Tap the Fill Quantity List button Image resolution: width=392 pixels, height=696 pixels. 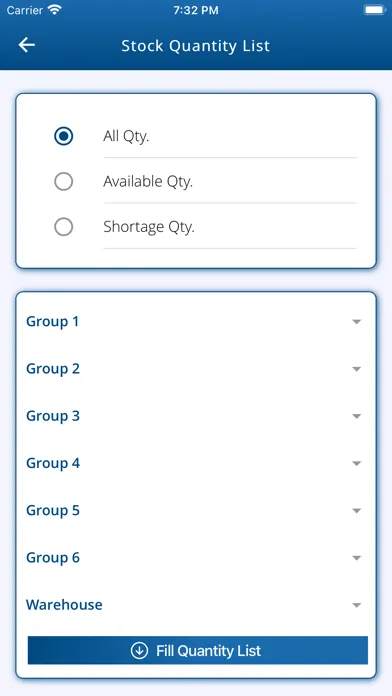[198, 650]
